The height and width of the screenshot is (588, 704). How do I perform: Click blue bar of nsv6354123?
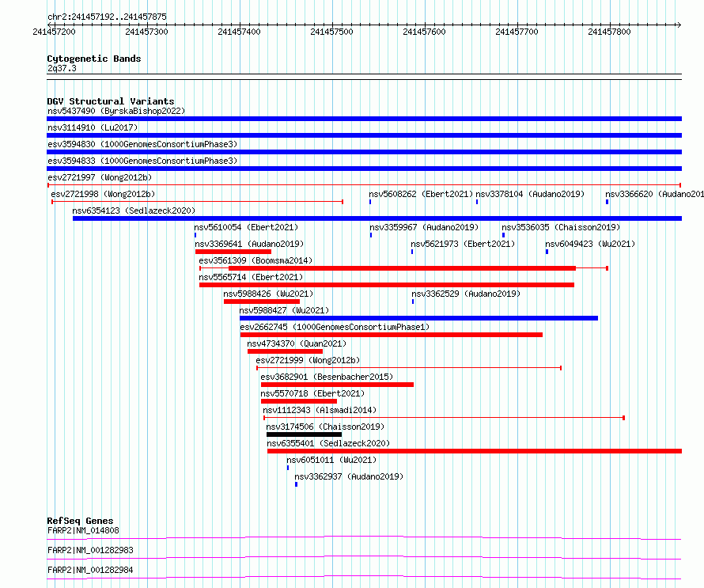pos(377,218)
